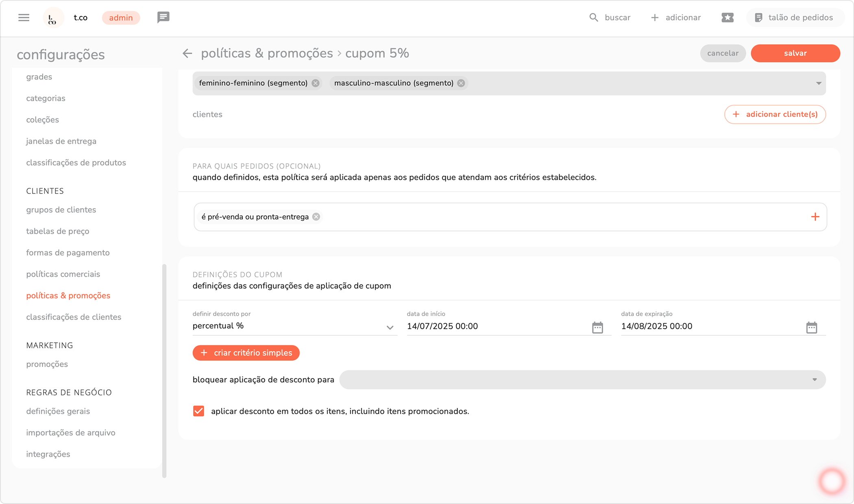Open the starred ticket icon
854x504 pixels.
coord(727,17)
